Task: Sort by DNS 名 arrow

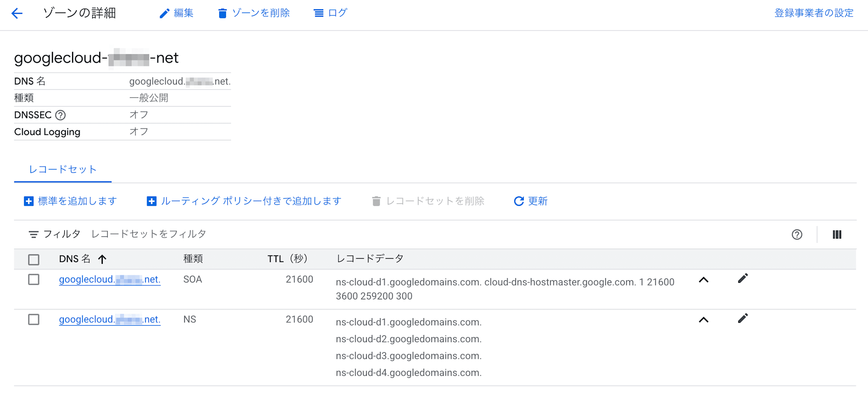Action: pyautogui.click(x=102, y=259)
